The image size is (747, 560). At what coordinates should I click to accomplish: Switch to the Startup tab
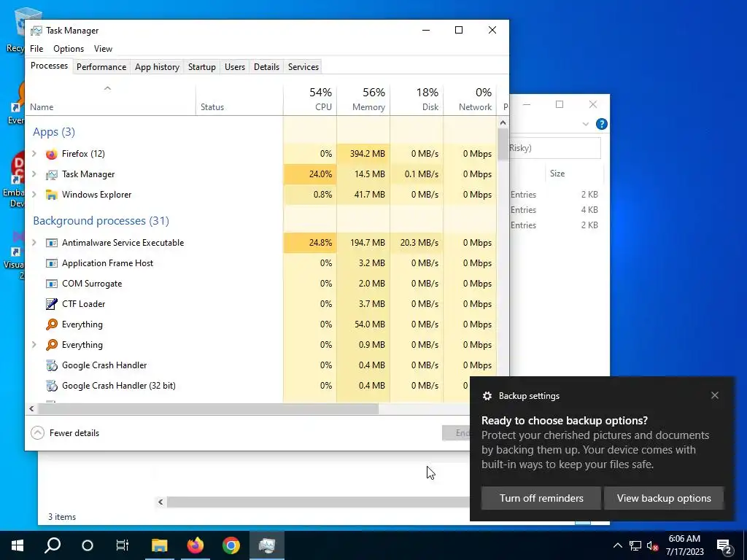coord(202,67)
